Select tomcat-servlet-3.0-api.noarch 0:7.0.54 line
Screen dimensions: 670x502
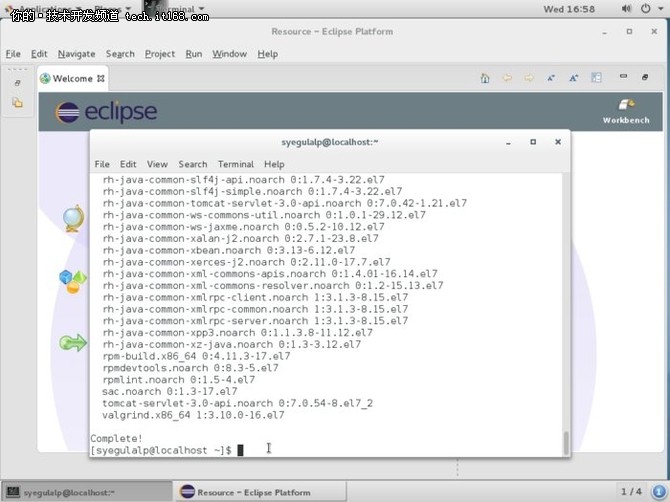[x=238, y=403]
